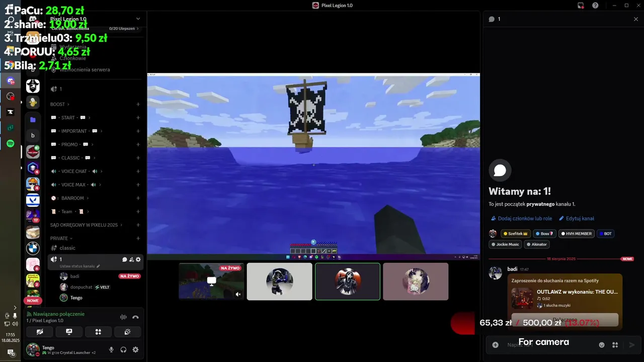Viewport: 644px width, 362px height.
Task: Open the BMW server icon
Action: pyautogui.click(x=33, y=248)
